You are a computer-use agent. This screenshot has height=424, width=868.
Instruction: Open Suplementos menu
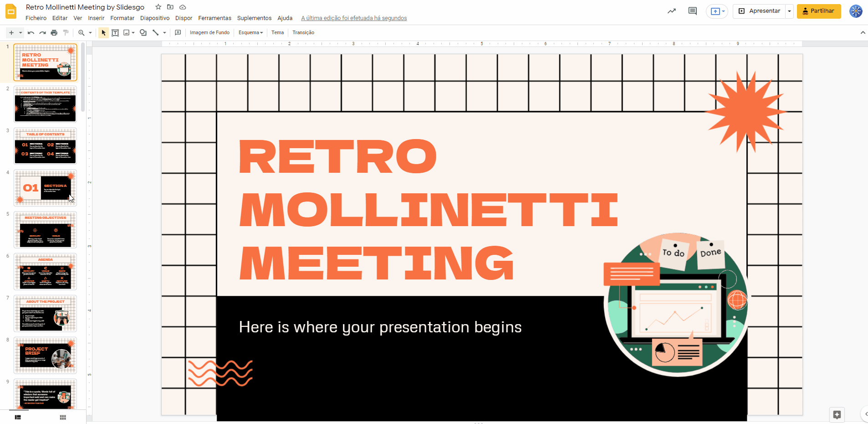(254, 18)
